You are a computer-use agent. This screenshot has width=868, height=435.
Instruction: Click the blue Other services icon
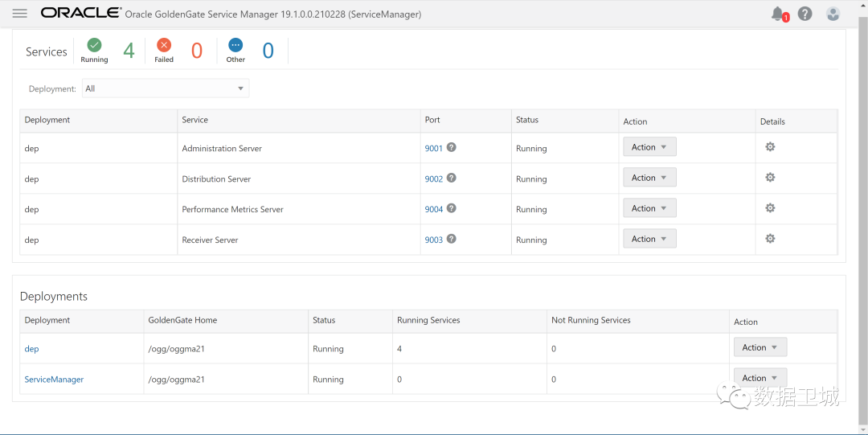tap(235, 45)
